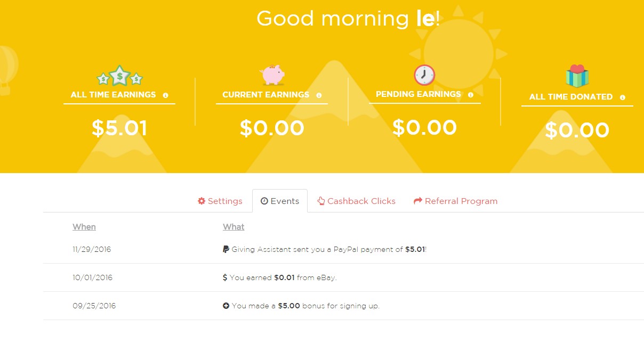Click the pending earnings clock icon
The image size is (644, 360).
424,75
